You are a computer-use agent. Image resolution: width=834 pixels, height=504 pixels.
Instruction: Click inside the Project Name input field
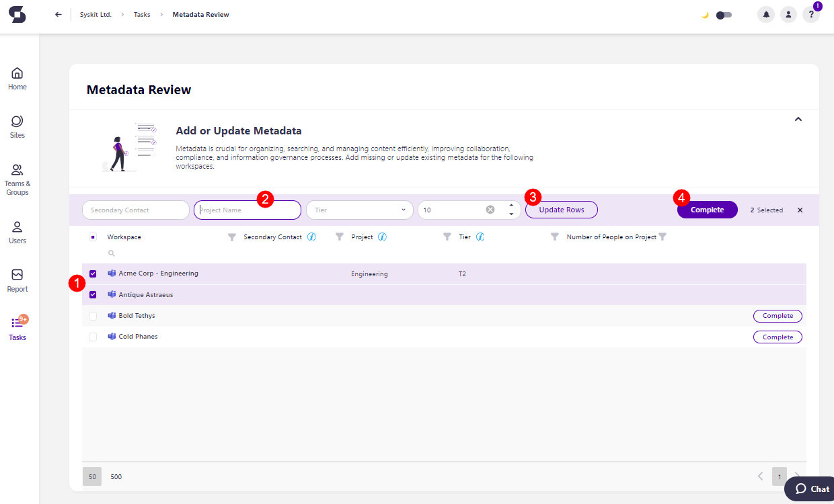point(247,210)
